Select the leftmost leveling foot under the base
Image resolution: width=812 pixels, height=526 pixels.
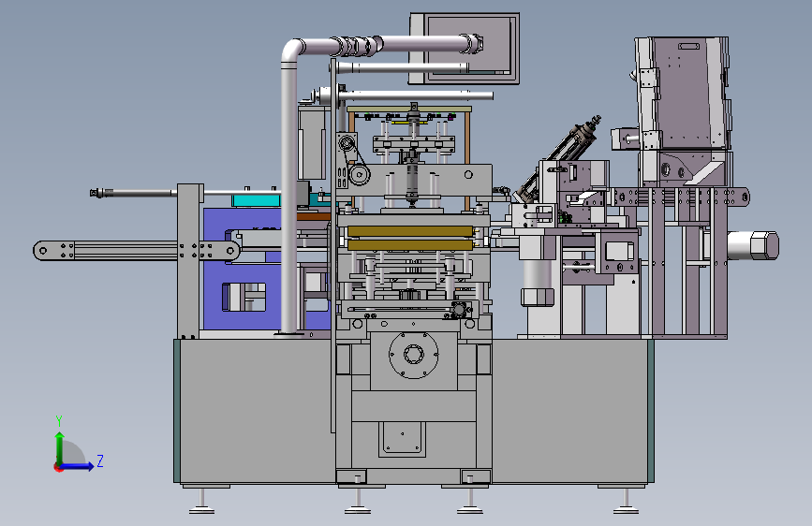pos(201,501)
